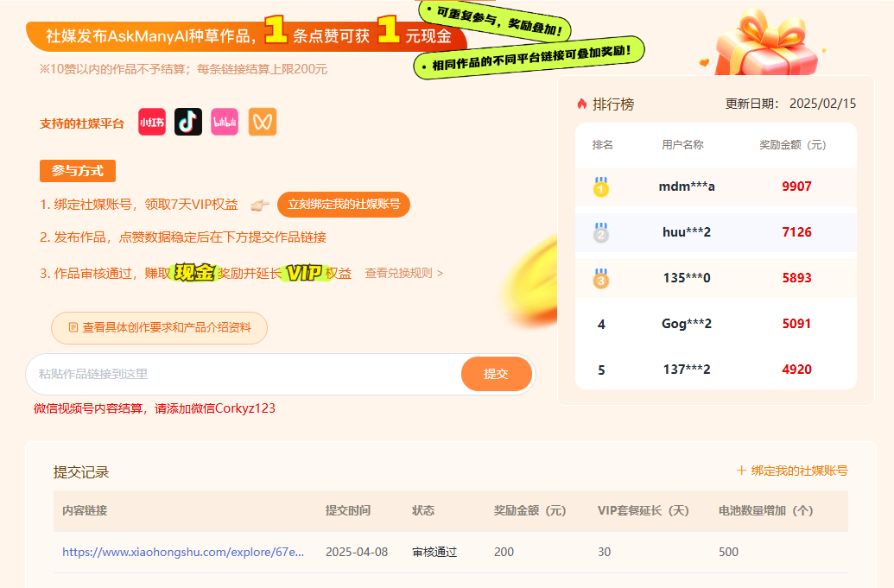This screenshot has width=894, height=588.
Task: Click the 排行榜 heading
Action: [613, 104]
